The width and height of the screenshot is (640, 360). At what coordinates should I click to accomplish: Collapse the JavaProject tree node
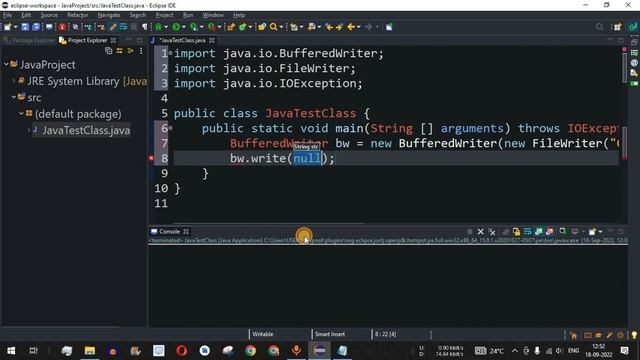(x=6, y=64)
